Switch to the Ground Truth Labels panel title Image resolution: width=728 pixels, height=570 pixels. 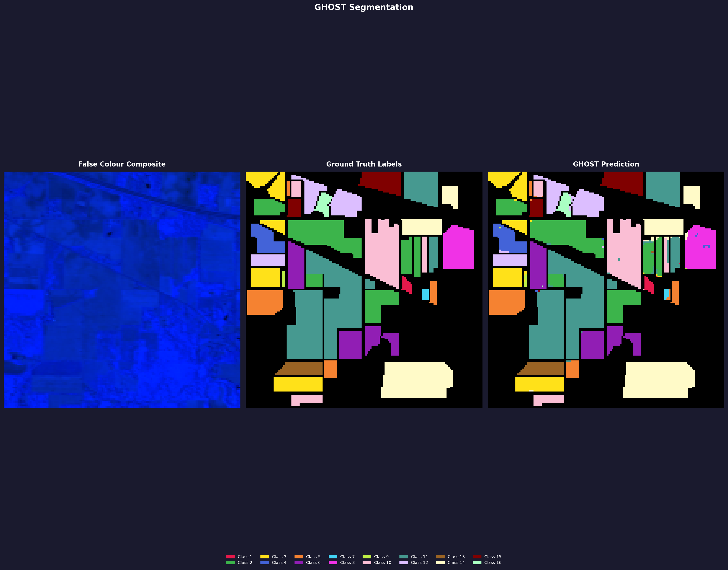click(x=364, y=164)
